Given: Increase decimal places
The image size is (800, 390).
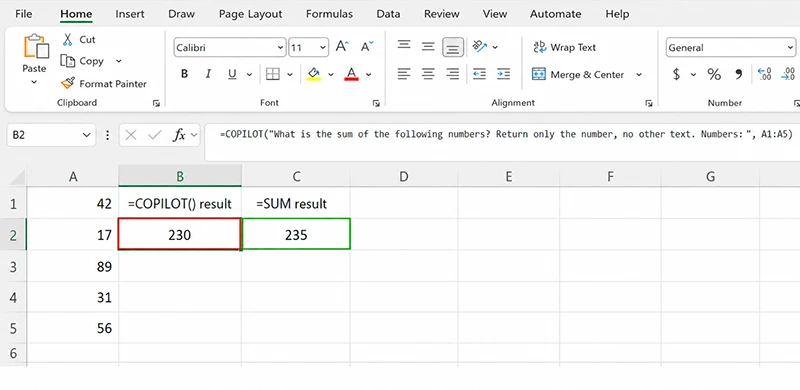Looking at the screenshot, I should coord(764,75).
